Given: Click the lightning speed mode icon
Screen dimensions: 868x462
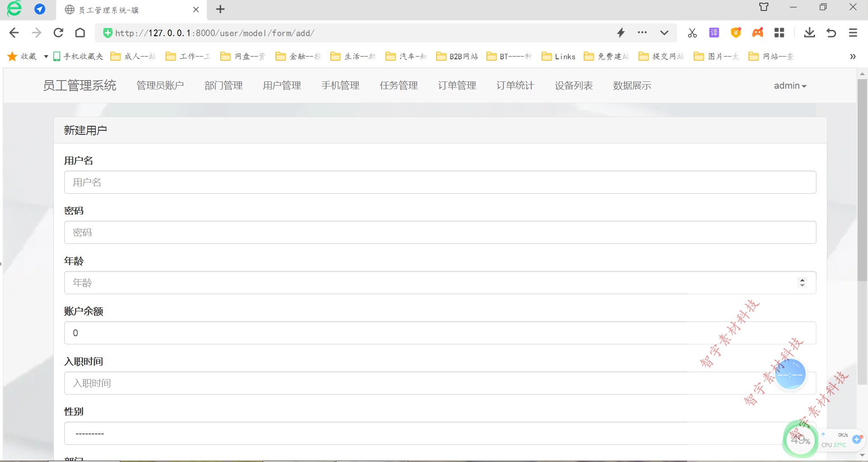Looking at the screenshot, I should 620,33.
